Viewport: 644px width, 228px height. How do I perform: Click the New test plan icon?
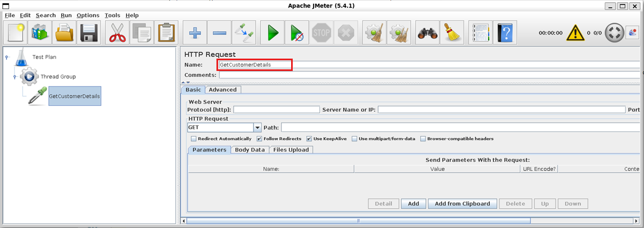click(15, 32)
